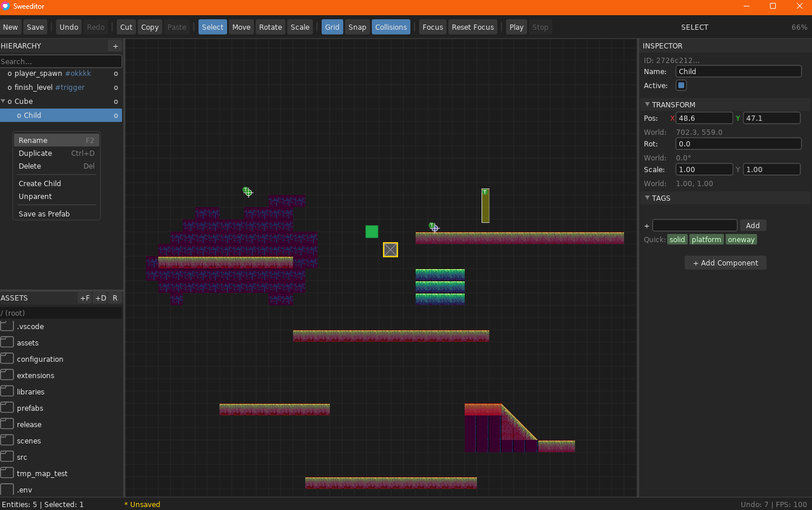The height and width of the screenshot is (510, 812).
Task: Choose Create Child from context menu
Action: point(57,184)
